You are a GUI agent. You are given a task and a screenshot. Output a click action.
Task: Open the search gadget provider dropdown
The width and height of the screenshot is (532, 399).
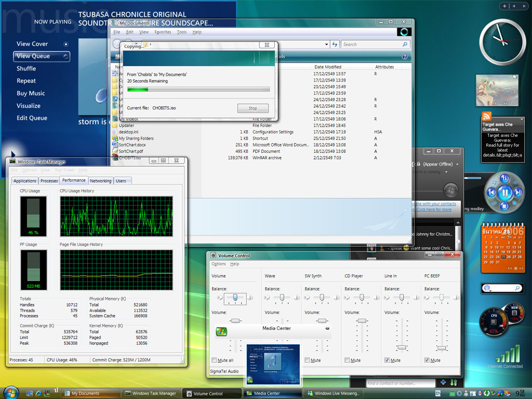pyautogui.click(x=487, y=288)
